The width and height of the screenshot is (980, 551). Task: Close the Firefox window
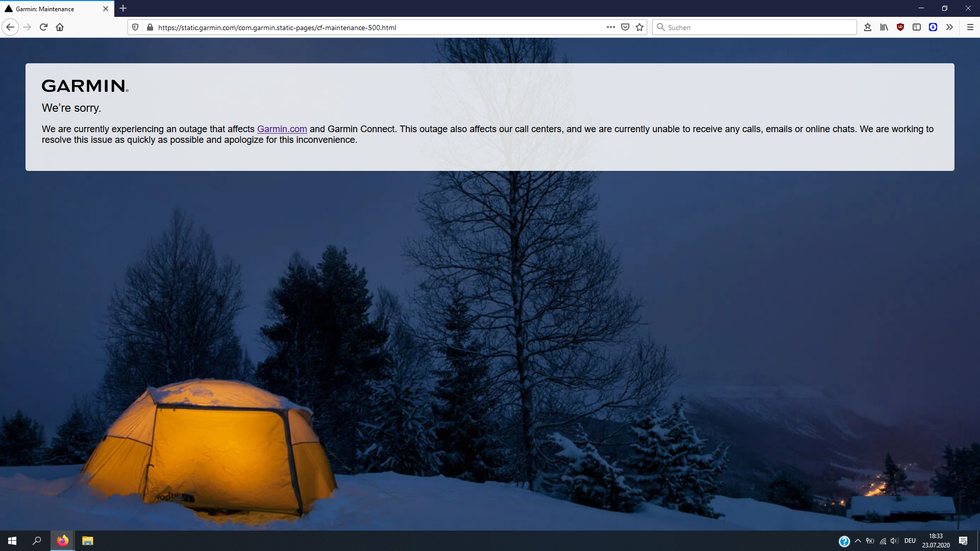click(x=968, y=8)
